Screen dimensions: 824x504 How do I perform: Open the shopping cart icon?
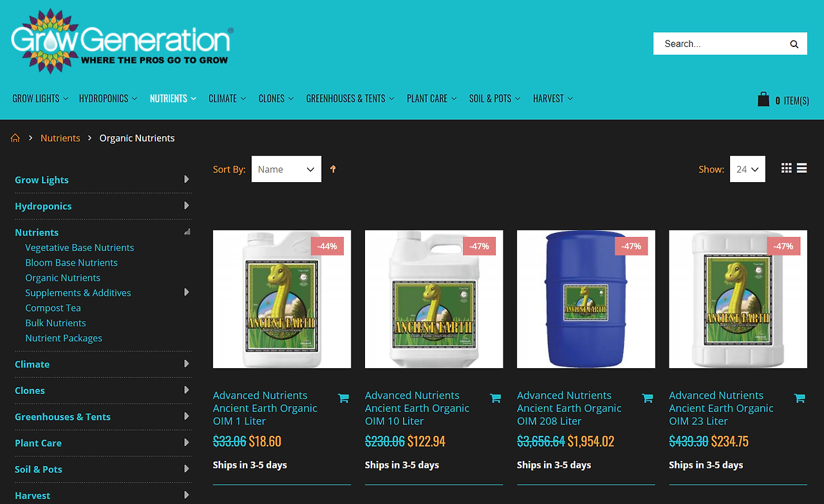763,99
